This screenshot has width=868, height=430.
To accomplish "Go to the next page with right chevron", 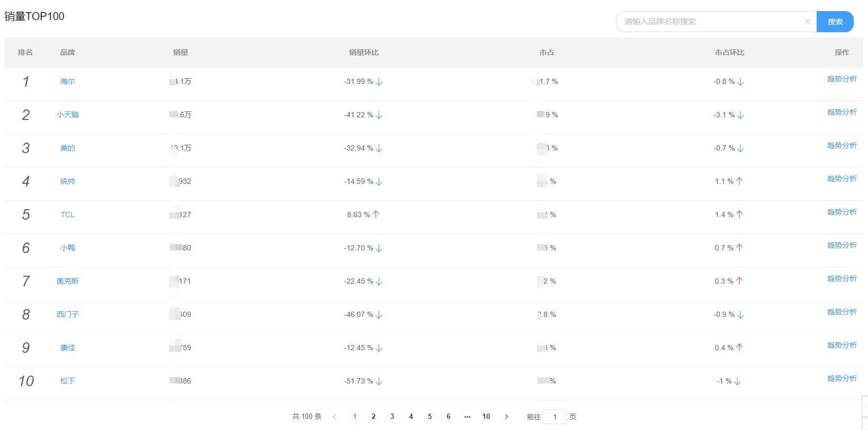I will 507,417.
